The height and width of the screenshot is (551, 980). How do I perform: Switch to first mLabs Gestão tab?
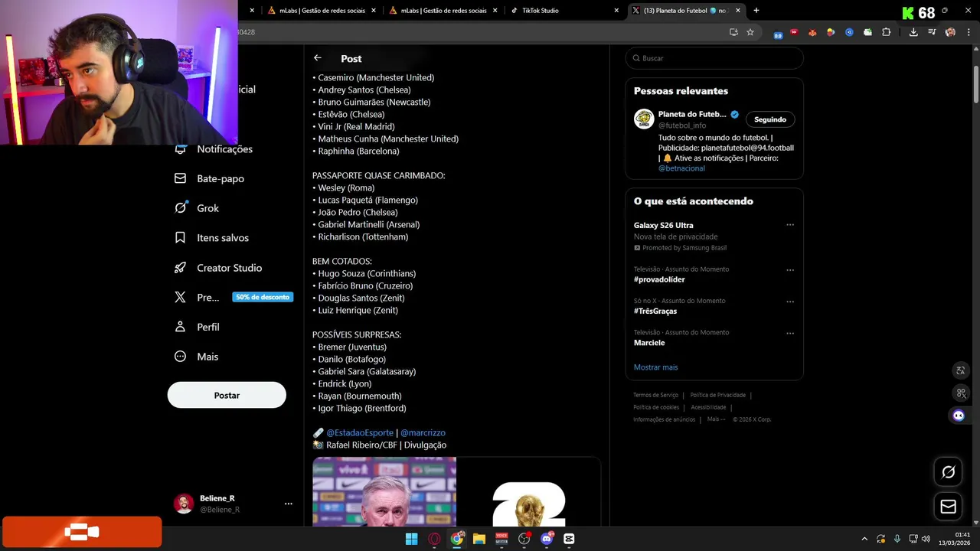click(322, 11)
